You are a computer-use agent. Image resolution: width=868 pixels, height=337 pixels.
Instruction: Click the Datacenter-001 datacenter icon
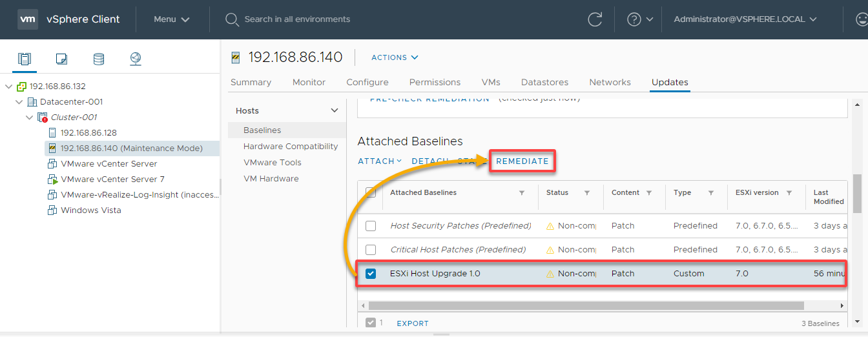pyautogui.click(x=32, y=102)
